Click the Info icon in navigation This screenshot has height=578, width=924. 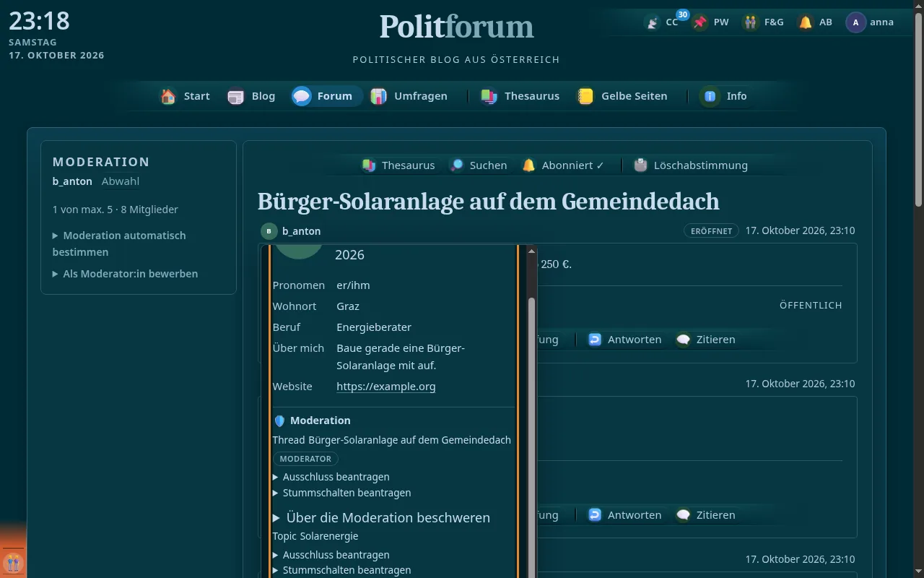coord(710,96)
